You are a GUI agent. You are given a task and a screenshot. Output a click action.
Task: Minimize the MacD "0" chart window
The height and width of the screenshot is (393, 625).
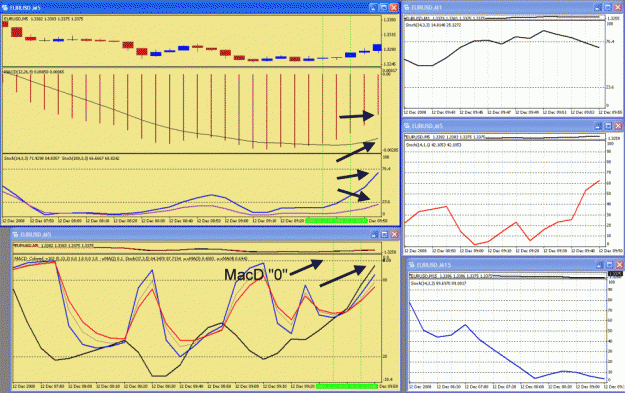click(374, 235)
